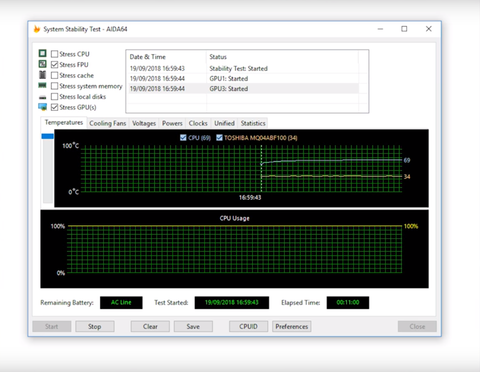Image resolution: width=480 pixels, height=372 pixels.
Task: Select the 'GPU3: Started' log row
Action: coord(244,89)
